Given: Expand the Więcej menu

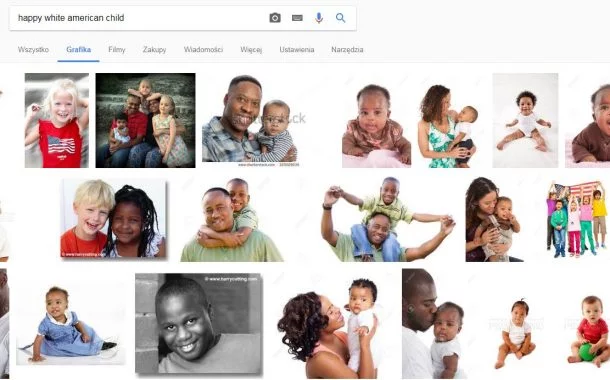Looking at the screenshot, I should pos(251,50).
